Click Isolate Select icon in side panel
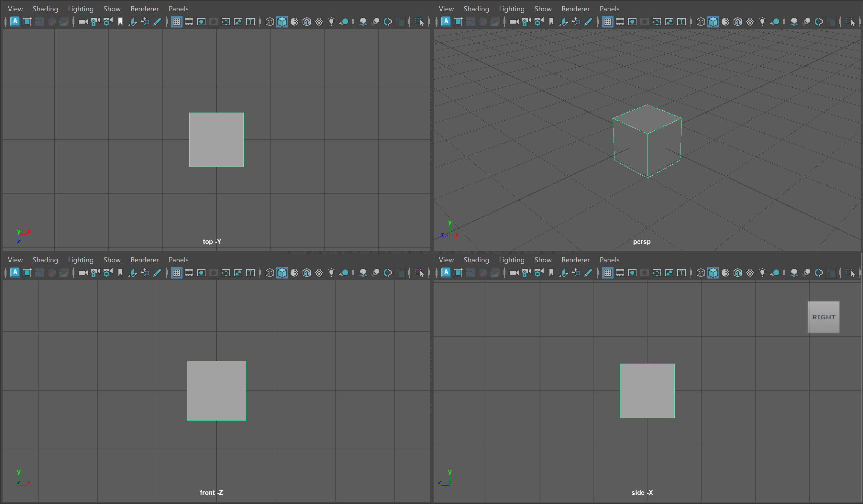863x504 pixels. coord(850,273)
